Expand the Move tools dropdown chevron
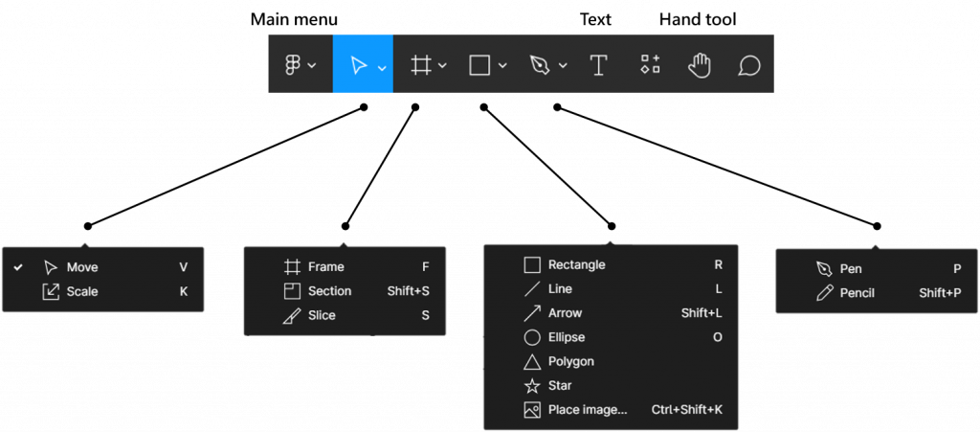 click(x=382, y=66)
